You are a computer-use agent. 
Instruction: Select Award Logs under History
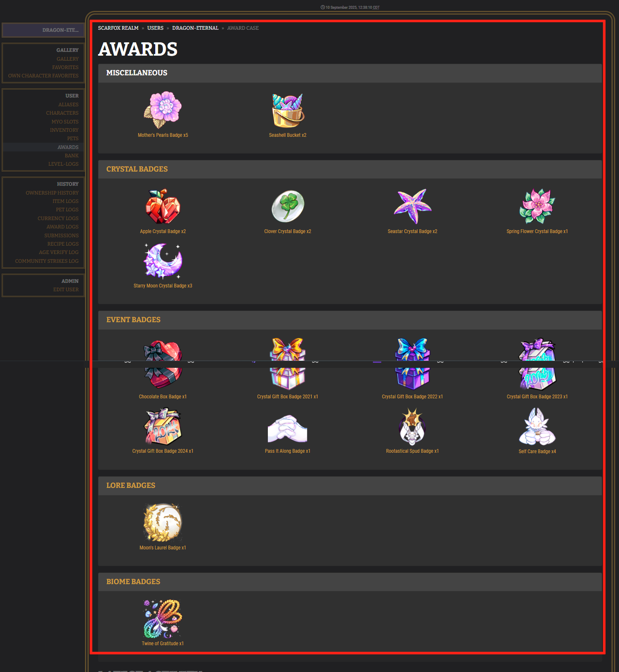point(62,227)
